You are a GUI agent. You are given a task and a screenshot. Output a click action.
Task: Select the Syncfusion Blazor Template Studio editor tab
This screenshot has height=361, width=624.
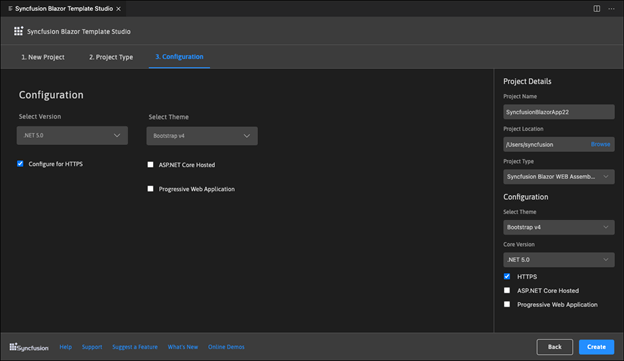click(64, 8)
